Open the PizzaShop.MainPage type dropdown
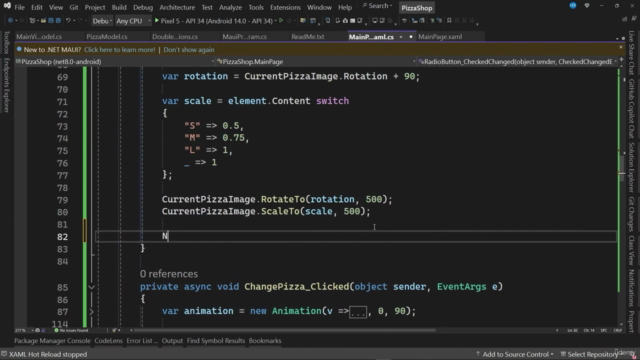The image size is (640, 360). click(x=316, y=62)
